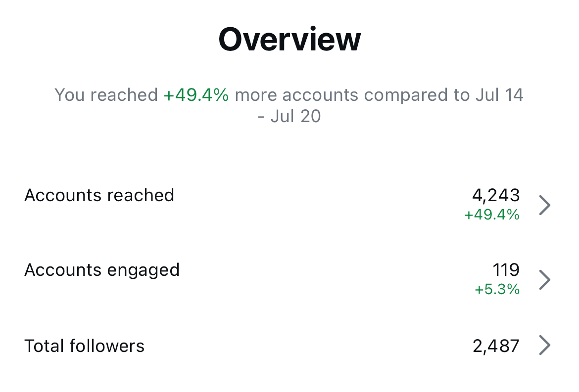Tap the 'Jul 20' date text
The width and height of the screenshot is (579, 392).
click(x=296, y=116)
